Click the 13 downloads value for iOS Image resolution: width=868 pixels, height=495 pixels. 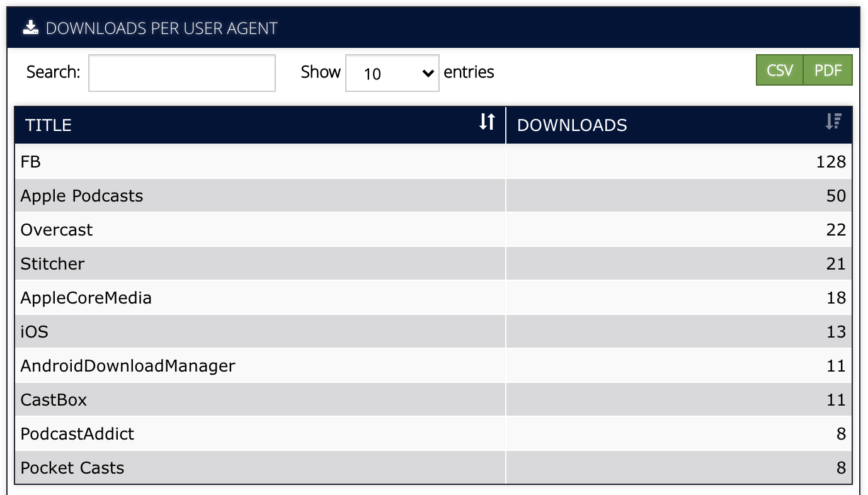[x=836, y=332]
